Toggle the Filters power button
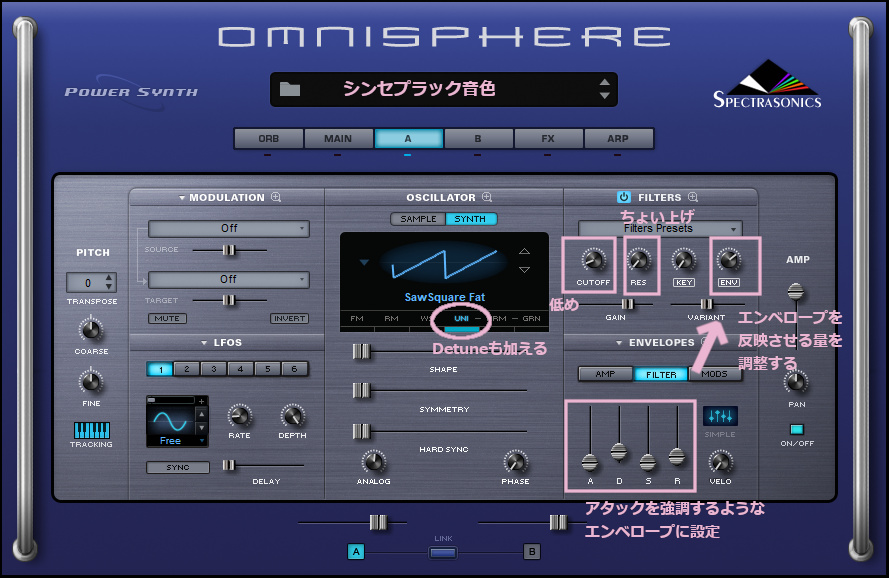 point(624,197)
